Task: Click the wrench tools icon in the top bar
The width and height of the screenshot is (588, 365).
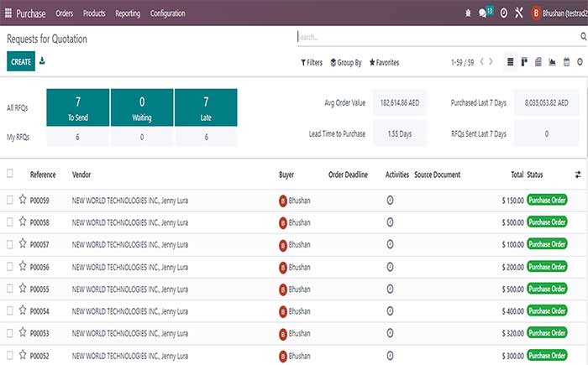Action: click(x=519, y=13)
